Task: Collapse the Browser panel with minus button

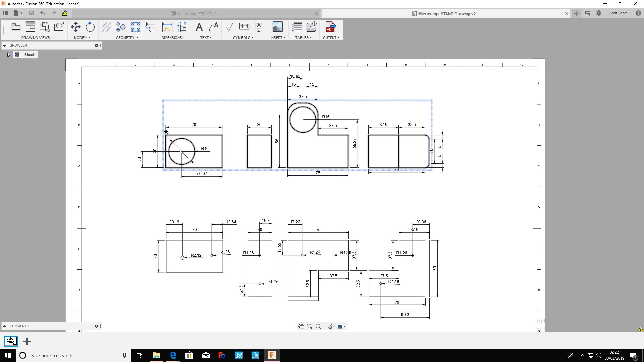Action: point(96,45)
